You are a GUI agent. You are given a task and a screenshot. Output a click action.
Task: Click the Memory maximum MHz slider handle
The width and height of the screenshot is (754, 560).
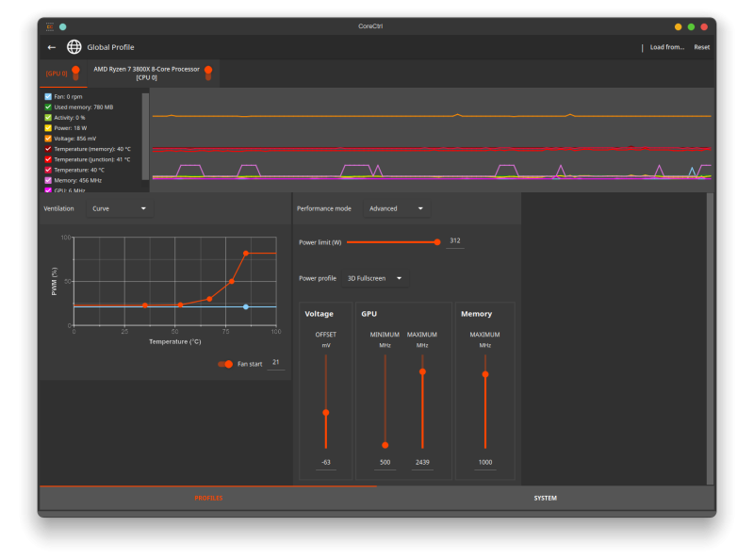[x=485, y=374]
